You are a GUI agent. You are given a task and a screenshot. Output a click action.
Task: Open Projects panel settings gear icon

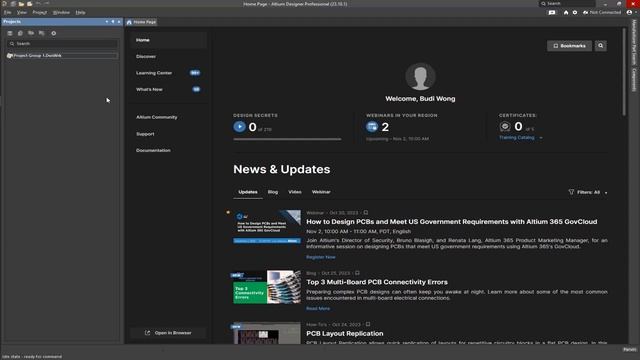tap(53, 33)
